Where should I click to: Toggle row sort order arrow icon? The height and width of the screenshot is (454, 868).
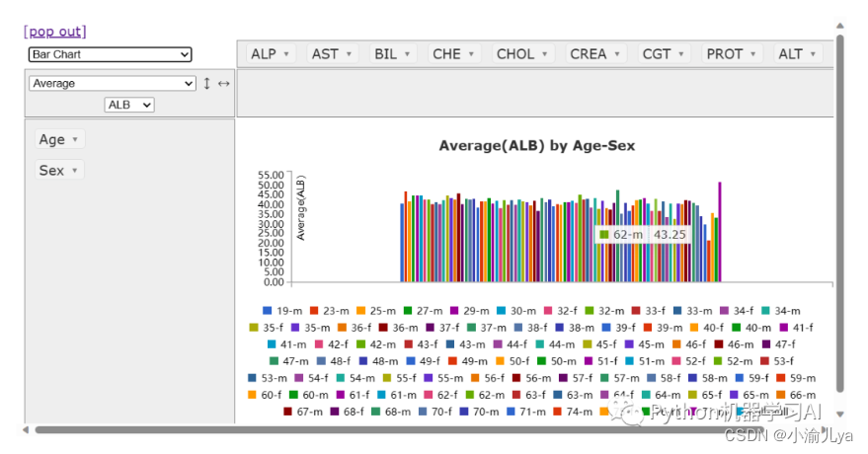pyautogui.click(x=206, y=84)
